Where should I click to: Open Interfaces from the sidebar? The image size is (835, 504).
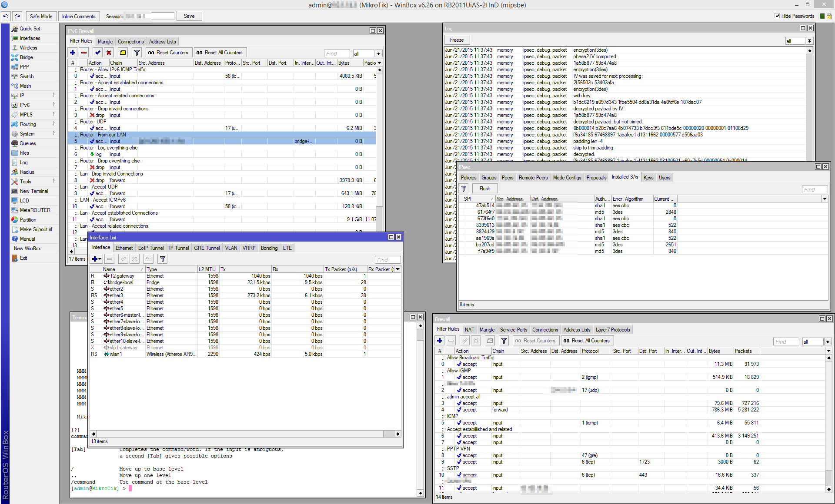click(30, 38)
